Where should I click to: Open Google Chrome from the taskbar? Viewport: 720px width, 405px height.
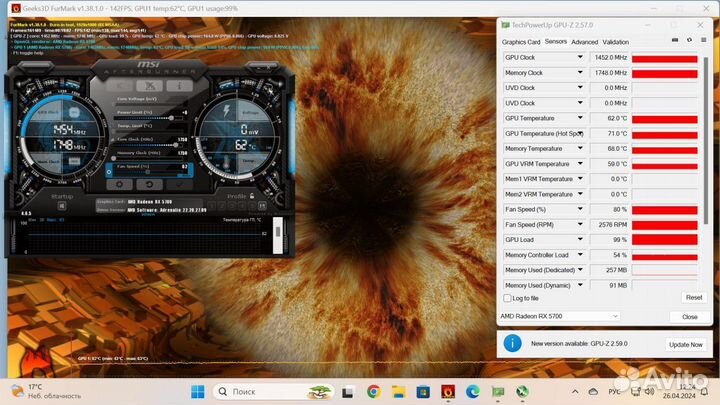tap(373, 392)
